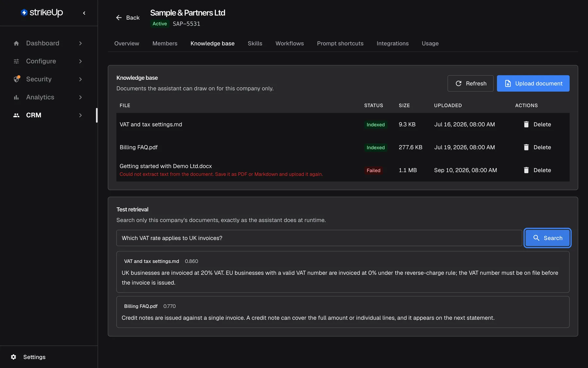This screenshot has width=588, height=368.
Task: Click the 'Billing FAQ.pdf' result card title
Action: point(141,306)
